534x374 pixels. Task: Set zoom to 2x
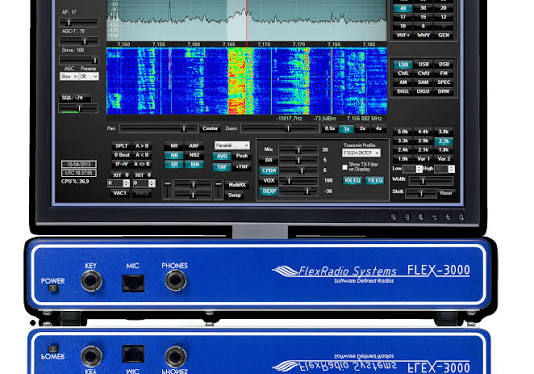[x=362, y=129]
